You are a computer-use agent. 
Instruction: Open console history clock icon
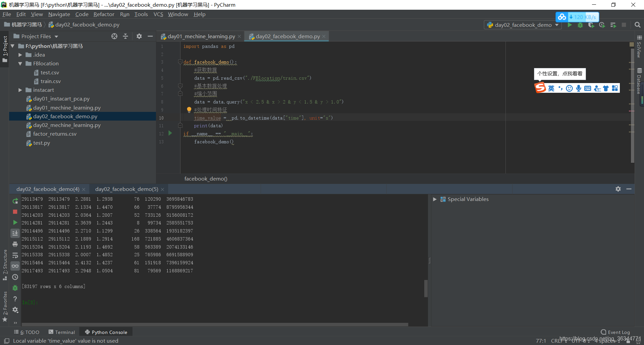tap(15, 277)
